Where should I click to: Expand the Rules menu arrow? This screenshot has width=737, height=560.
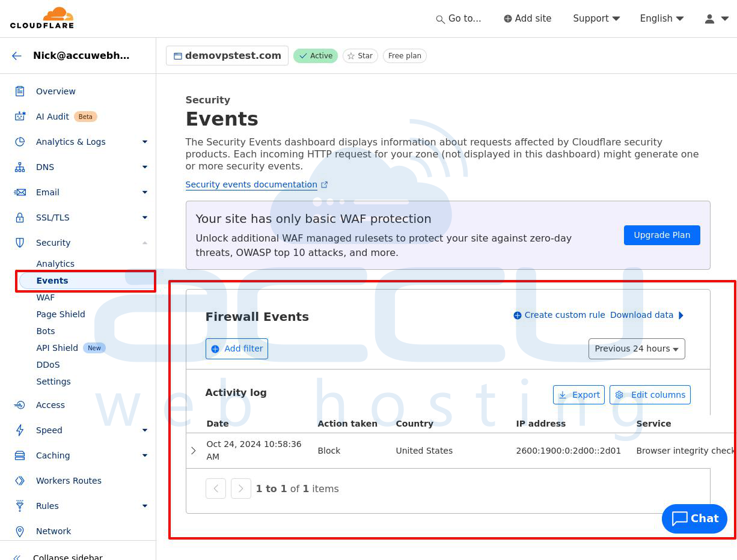145,506
